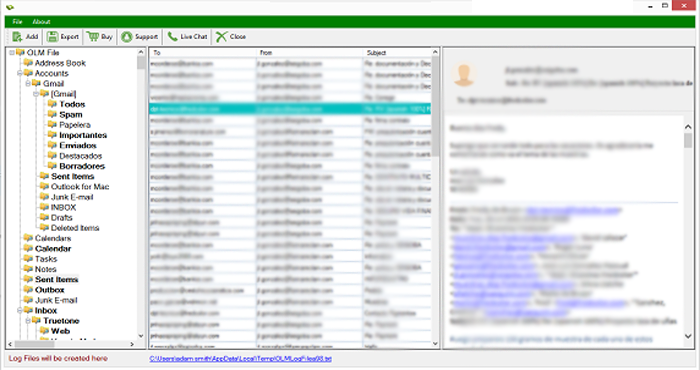This screenshot has height=370, width=700.
Task: Select the highlighted teal email row
Action: pyautogui.click(x=290, y=109)
